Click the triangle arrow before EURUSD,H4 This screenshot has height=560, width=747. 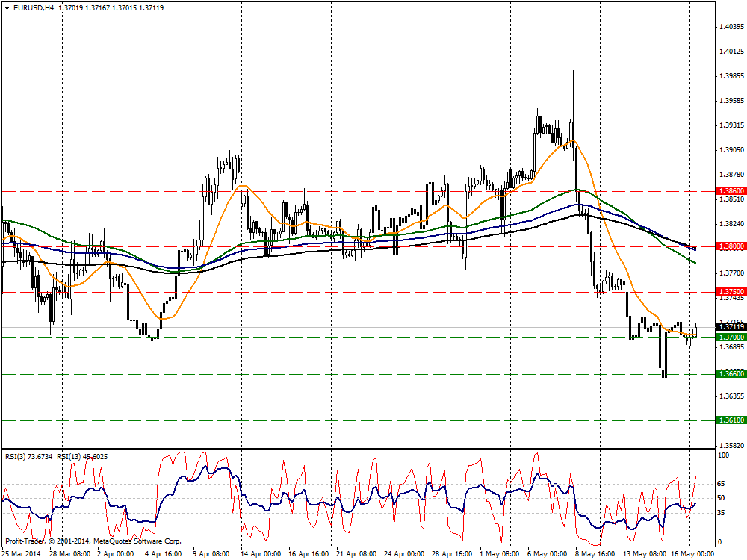click(7, 7)
